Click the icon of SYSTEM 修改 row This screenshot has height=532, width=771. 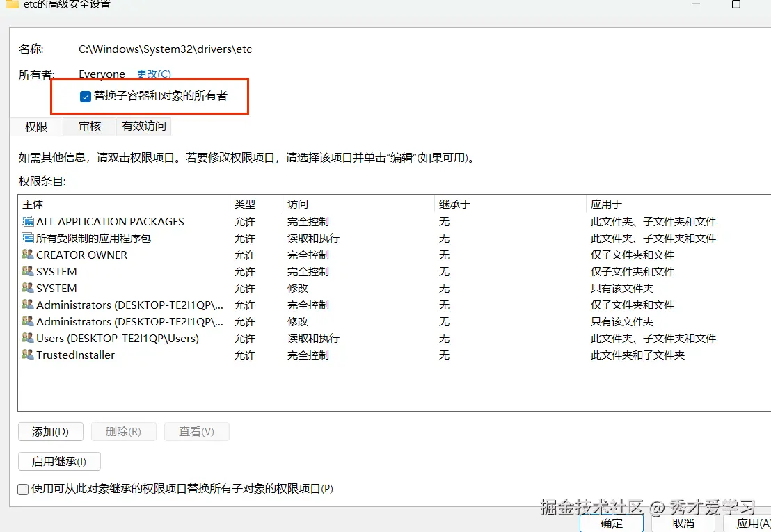point(28,288)
